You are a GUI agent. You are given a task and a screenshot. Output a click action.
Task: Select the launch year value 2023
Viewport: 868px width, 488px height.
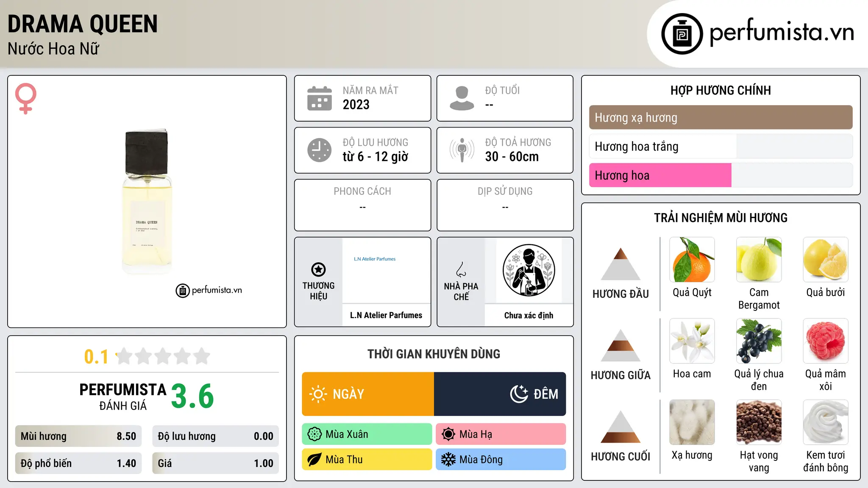click(x=356, y=105)
